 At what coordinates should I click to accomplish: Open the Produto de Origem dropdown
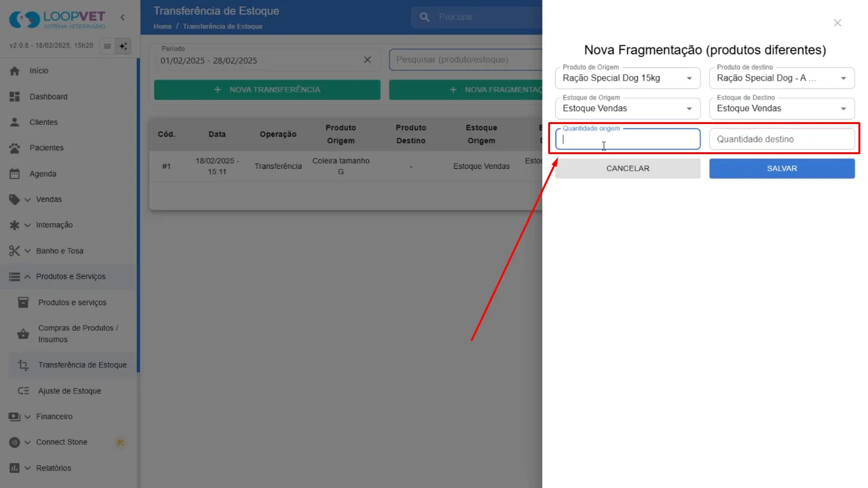click(628, 78)
